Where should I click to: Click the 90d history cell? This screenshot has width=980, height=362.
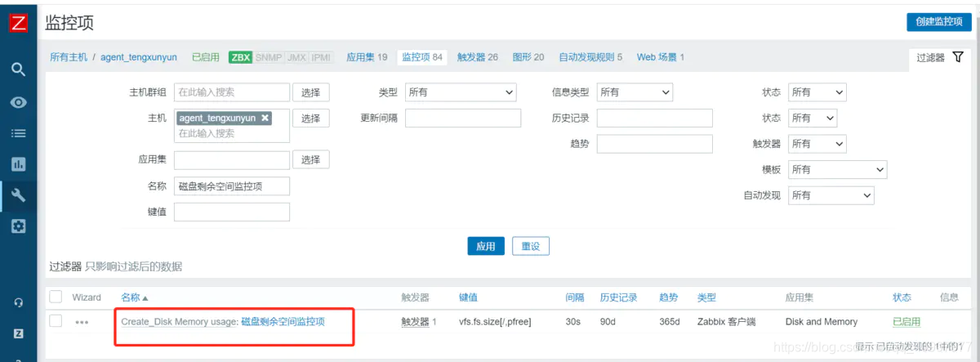[x=608, y=322]
